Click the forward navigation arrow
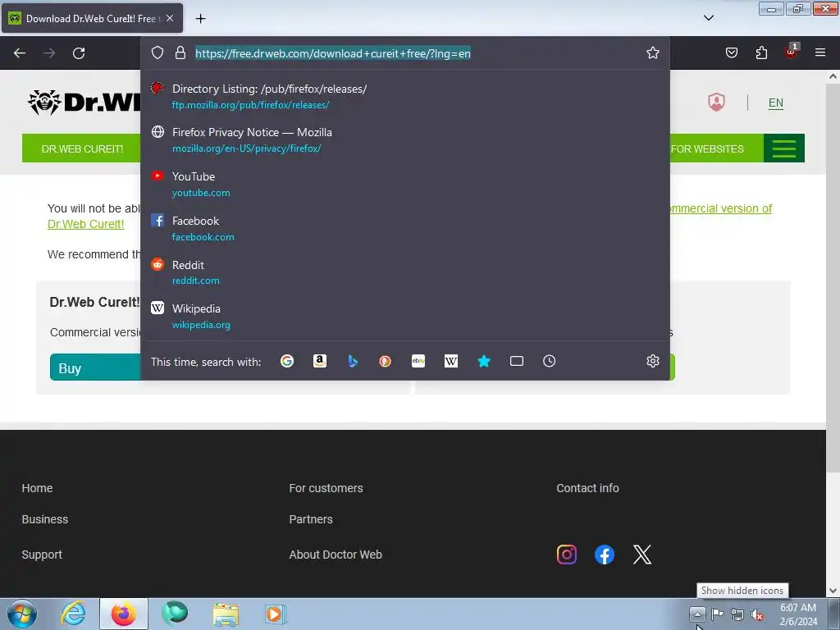The width and height of the screenshot is (840, 630). (49, 53)
